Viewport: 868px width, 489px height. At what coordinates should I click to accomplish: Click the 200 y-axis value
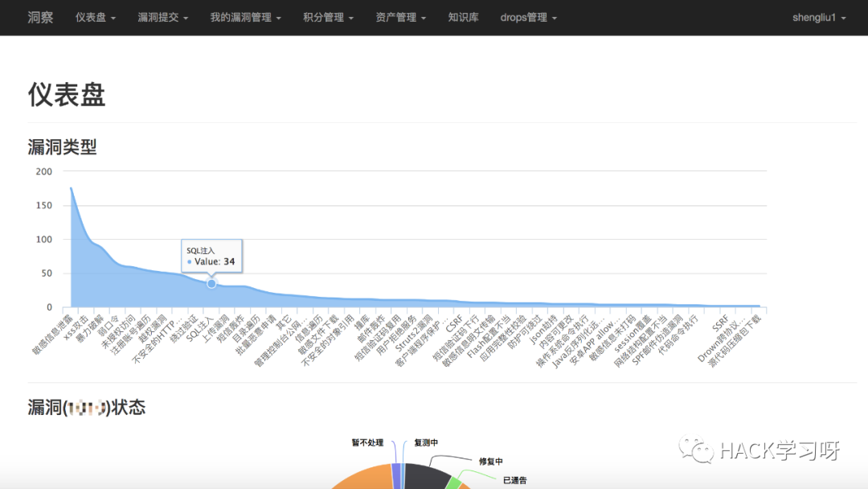(x=43, y=171)
